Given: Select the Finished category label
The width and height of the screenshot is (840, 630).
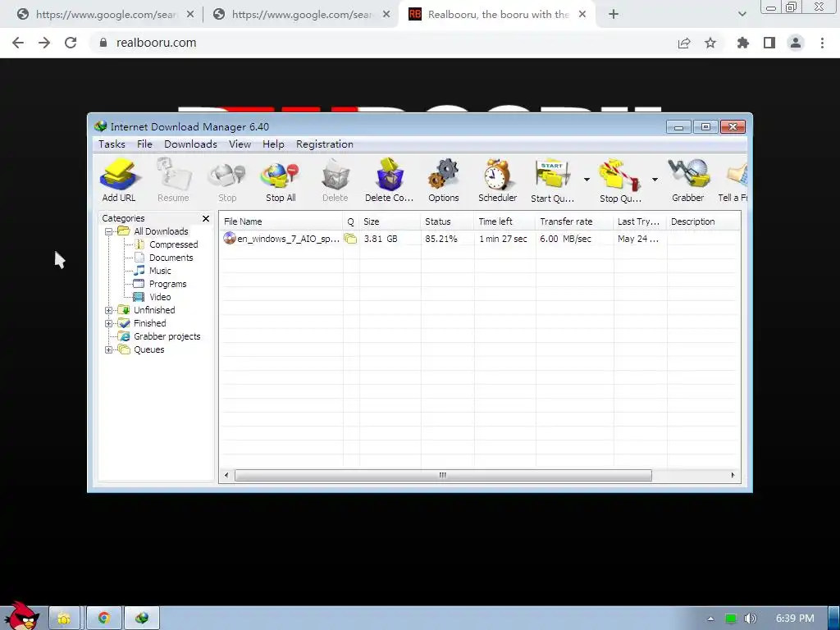Looking at the screenshot, I should point(149,323).
